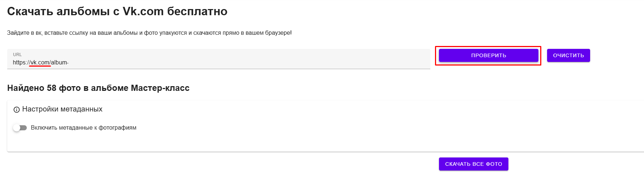The image size is (644, 181).
Task: Click the white knob of the metadata switch
Action: click(16, 128)
